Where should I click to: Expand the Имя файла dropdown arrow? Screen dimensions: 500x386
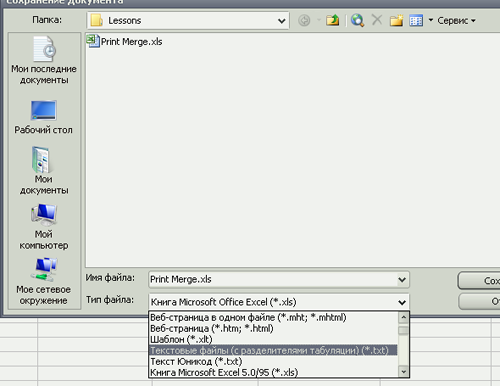point(402,280)
